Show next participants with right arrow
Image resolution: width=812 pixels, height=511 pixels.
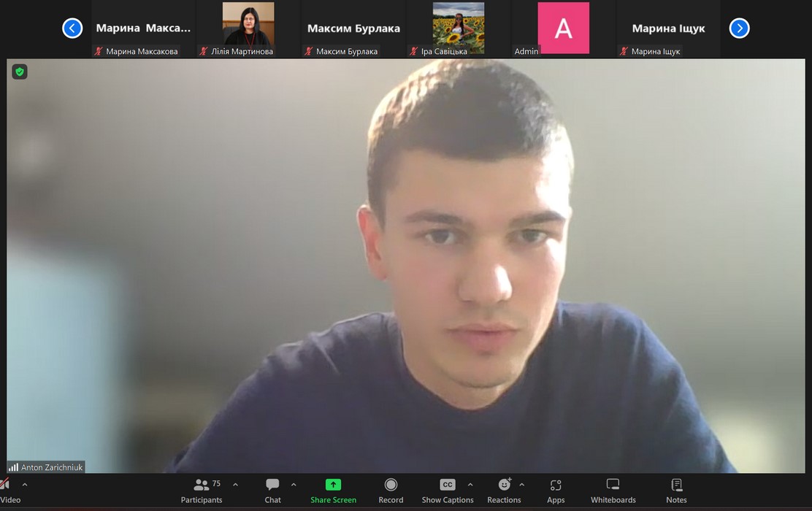[739, 28]
